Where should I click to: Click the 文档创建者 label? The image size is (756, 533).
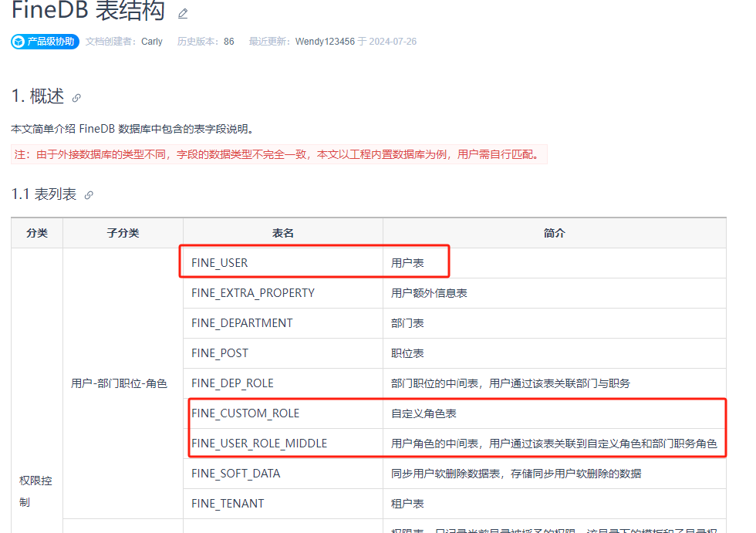point(111,42)
